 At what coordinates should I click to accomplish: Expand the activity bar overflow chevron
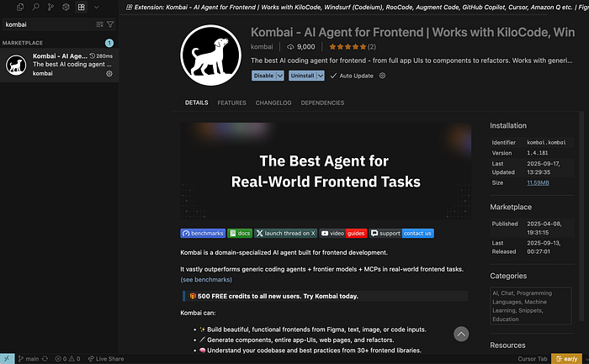[x=97, y=7]
